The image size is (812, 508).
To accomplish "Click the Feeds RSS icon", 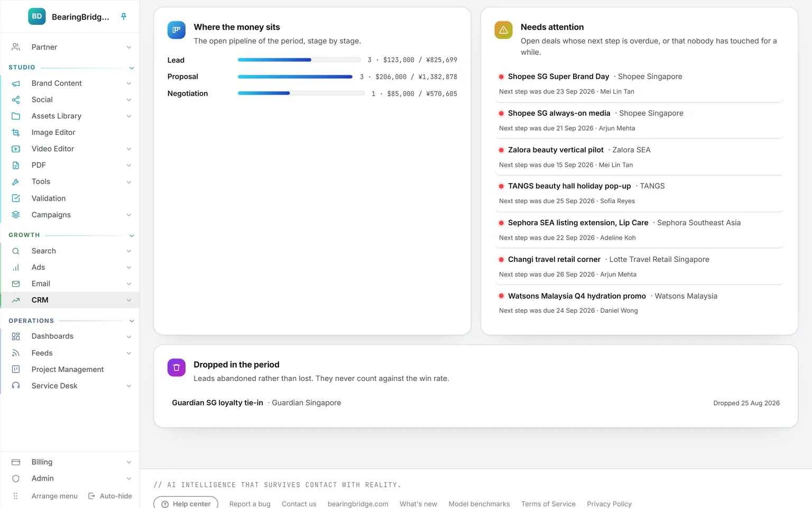I will point(16,353).
